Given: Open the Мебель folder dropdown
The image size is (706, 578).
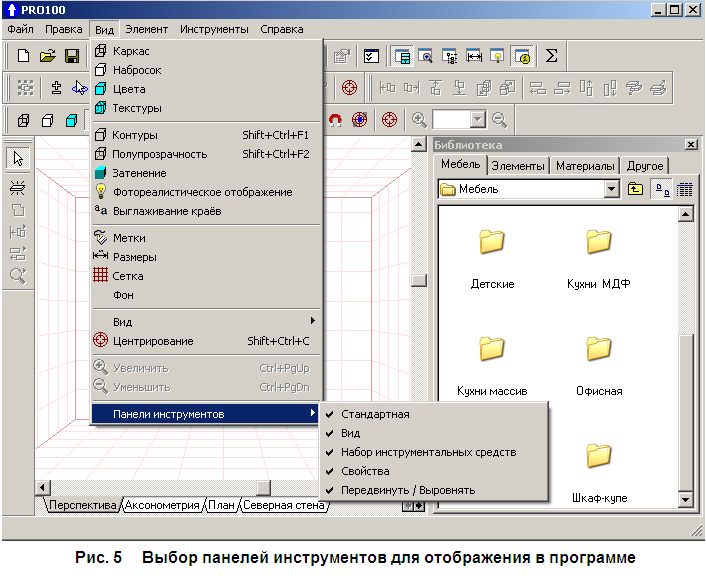Looking at the screenshot, I should click(611, 189).
